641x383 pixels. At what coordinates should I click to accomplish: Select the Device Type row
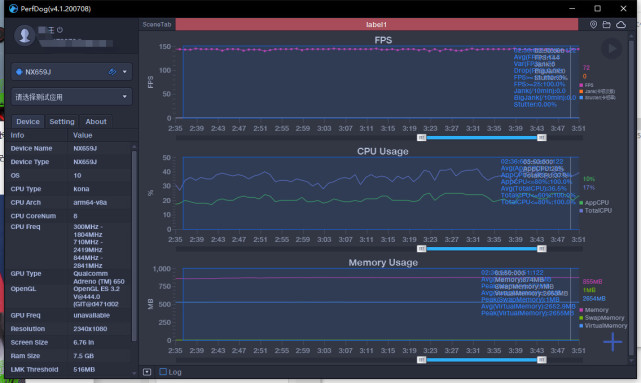click(69, 162)
